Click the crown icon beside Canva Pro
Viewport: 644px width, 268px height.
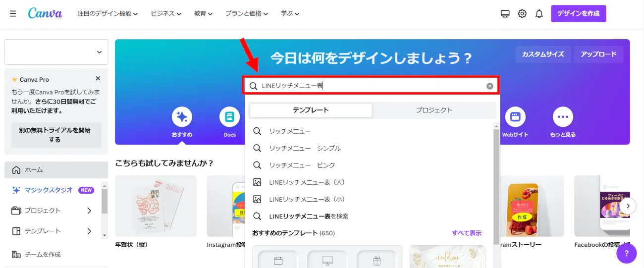point(14,79)
